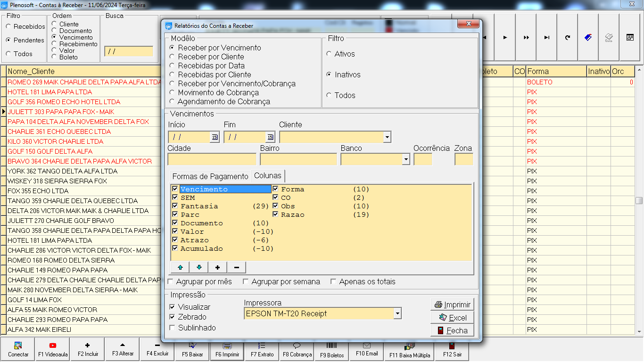Add column with plus button
This screenshot has width=644, height=362.
(217, 267)
